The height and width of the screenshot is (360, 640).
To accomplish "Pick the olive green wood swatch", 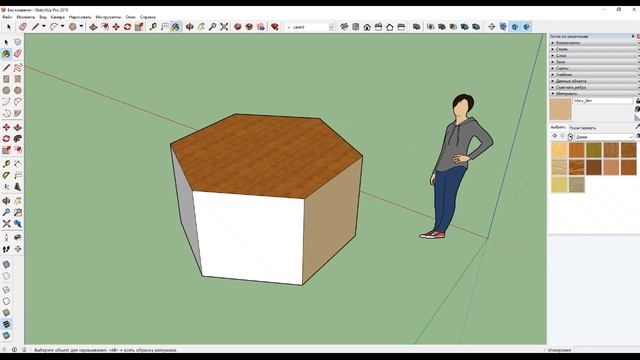I will [594, 150].
